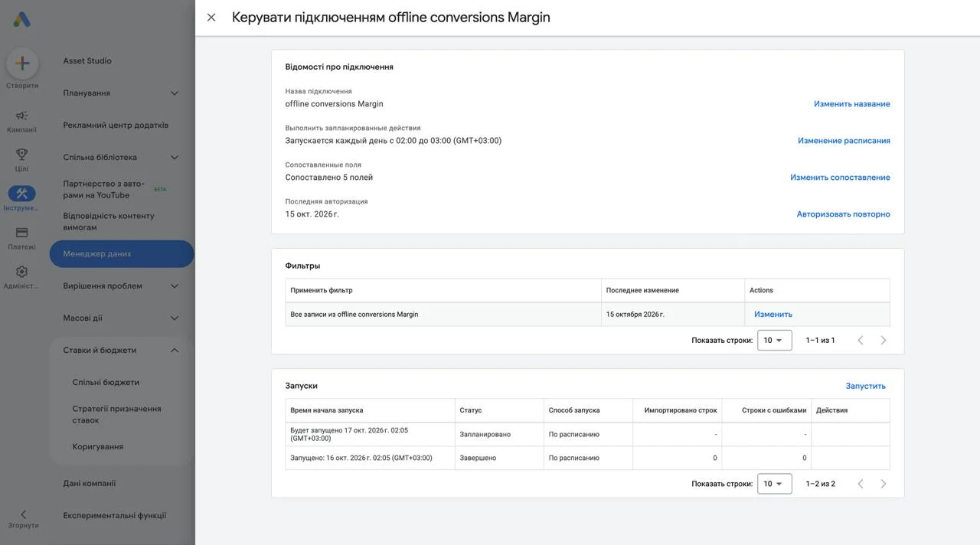Expand Спільна бібліотека section

(174, 158)
